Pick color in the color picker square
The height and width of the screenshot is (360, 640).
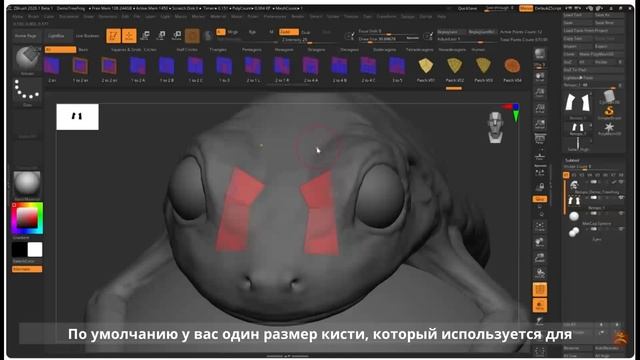click(x=27, y=218)
